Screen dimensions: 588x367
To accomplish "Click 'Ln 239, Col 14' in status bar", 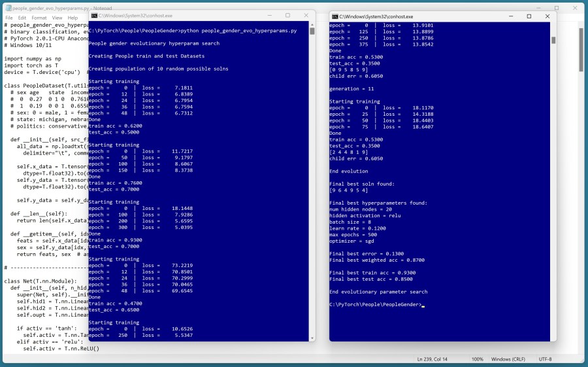I will (x=432, y=359).
